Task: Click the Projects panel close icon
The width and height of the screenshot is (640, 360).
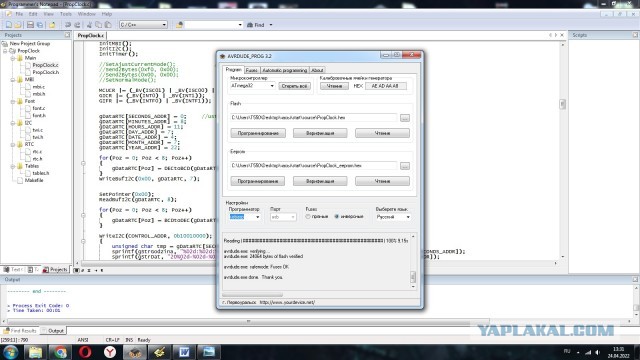Action: (x=67, y=35)
